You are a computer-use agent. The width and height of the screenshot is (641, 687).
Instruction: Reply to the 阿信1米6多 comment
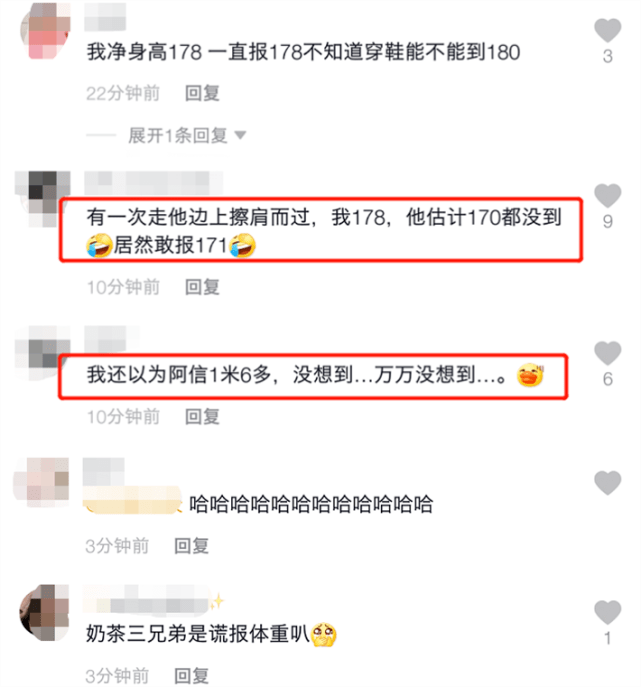click(x=202, y=417)
